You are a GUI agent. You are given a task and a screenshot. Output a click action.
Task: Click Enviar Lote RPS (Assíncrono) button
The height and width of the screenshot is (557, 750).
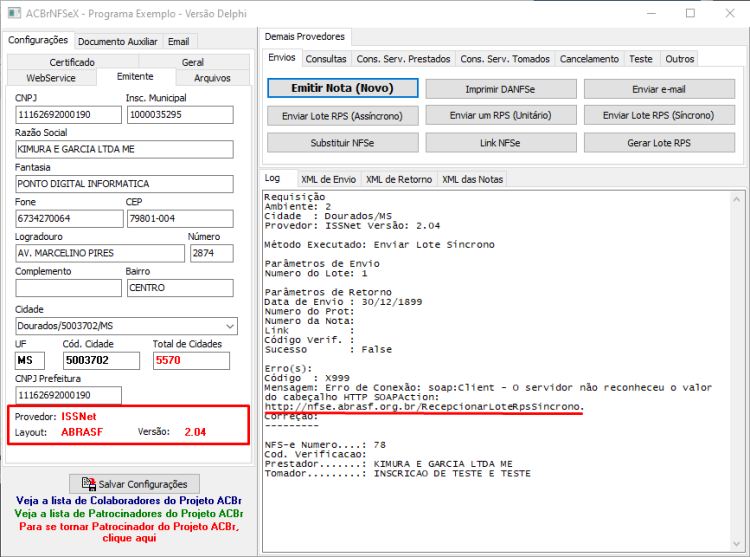pyautogui.click(x=342, y=116)
